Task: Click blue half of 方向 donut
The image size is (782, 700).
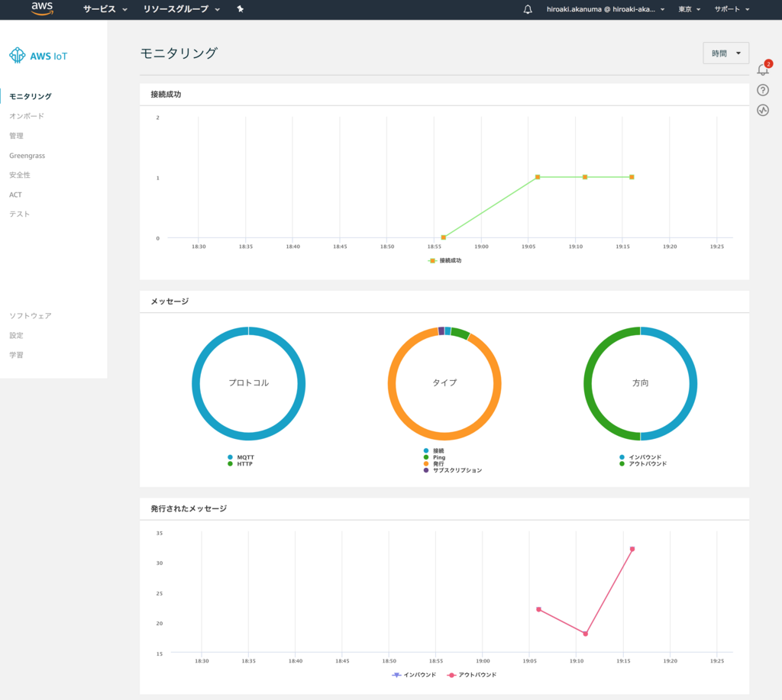Action: (693, 383)
